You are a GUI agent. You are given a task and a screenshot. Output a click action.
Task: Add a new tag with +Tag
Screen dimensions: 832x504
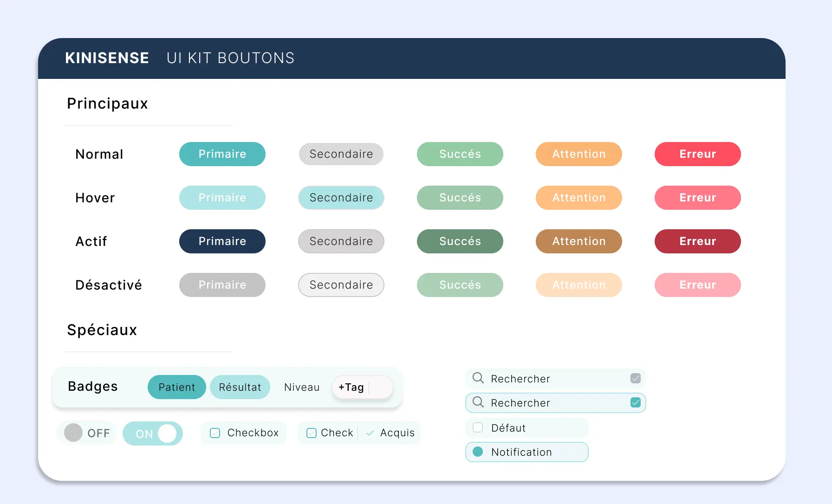(x=351, y=387)
